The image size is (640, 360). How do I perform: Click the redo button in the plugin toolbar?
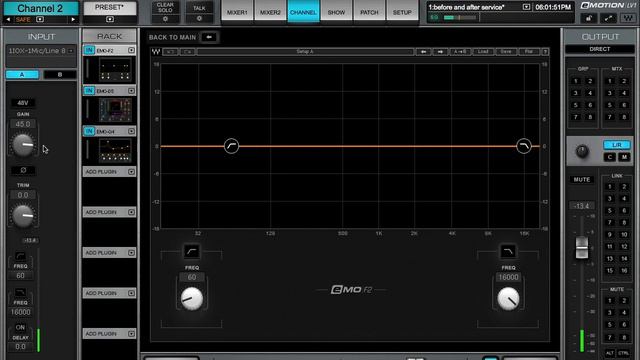click(x=188, y=52)
